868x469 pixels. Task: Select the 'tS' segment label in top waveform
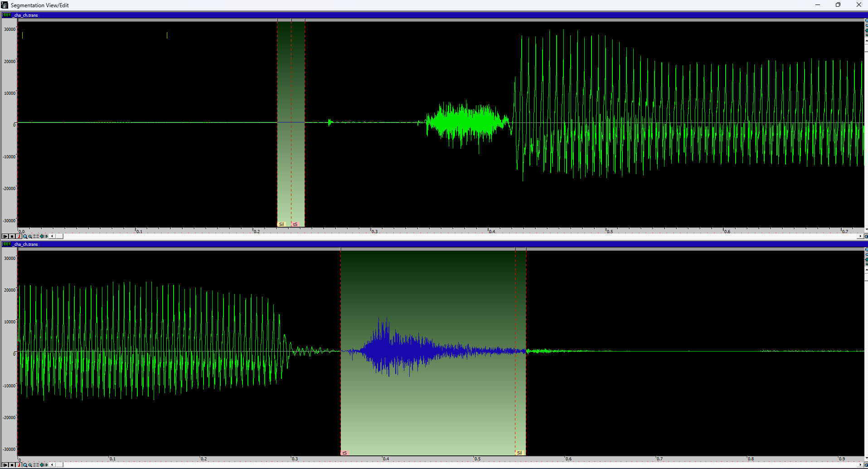click(296, 225)
